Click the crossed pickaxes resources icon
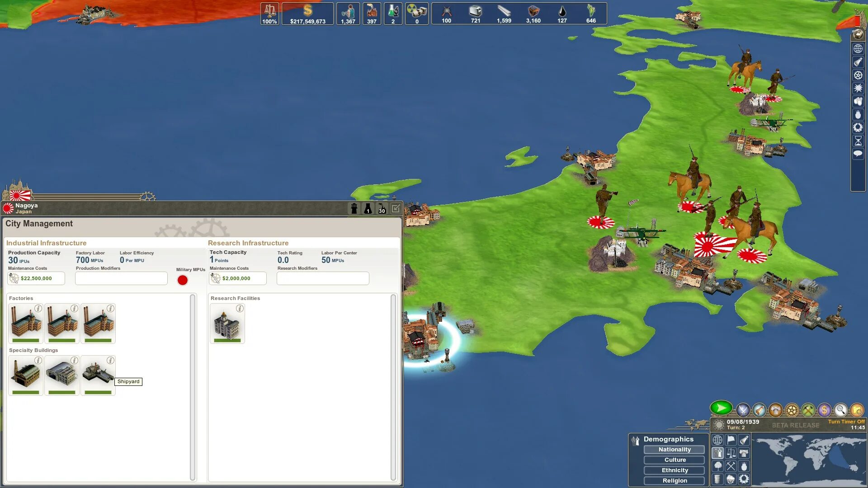This screenshot has height=488, width=868. pos(808,410)
